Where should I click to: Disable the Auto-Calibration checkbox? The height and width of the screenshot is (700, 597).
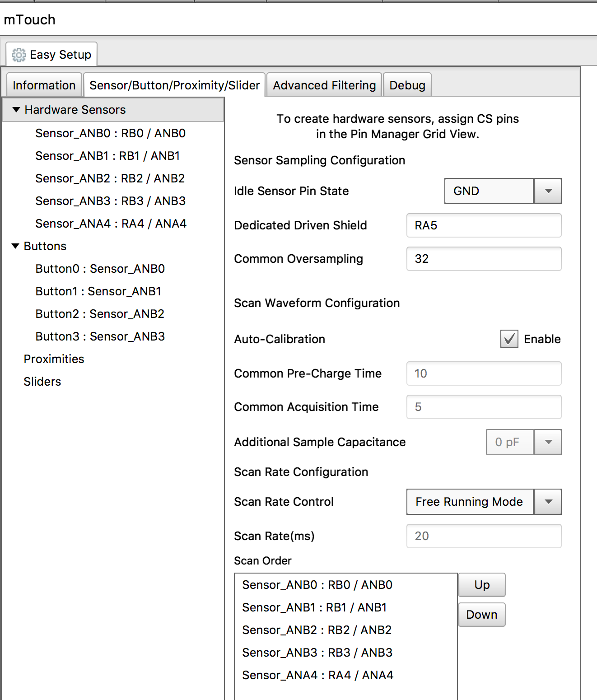509,339
